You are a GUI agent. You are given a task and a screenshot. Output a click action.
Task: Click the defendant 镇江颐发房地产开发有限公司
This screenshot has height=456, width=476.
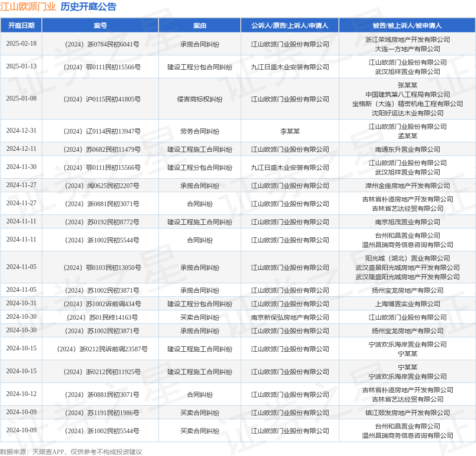[x=407, y=413]
